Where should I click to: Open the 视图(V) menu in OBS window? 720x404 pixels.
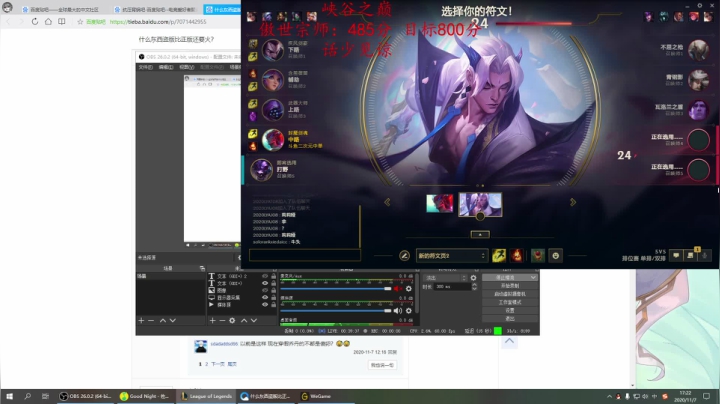[186, 67]
